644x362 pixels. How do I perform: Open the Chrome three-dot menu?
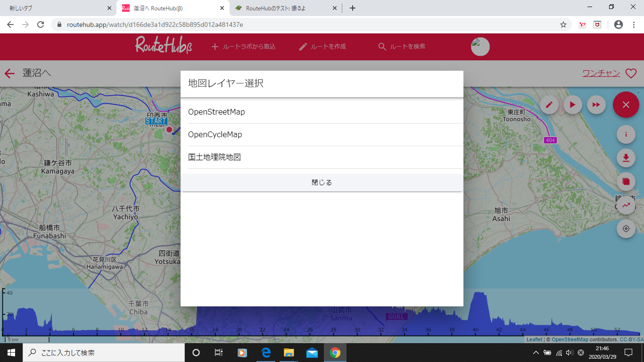tap(633, 25)
